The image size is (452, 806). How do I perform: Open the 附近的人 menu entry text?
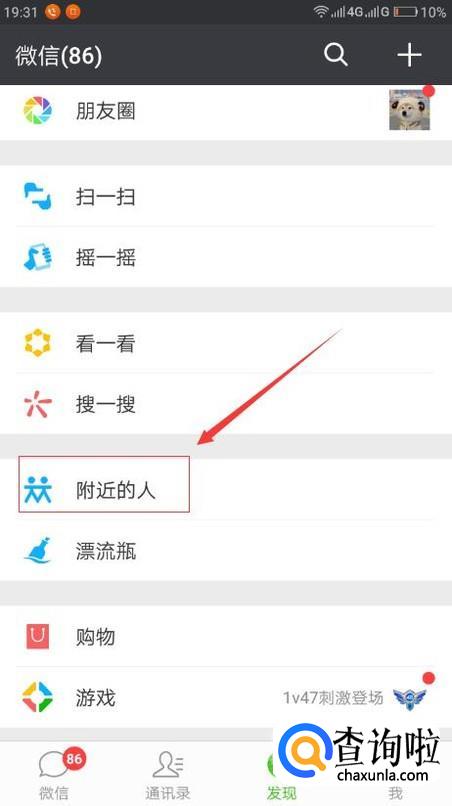tap(116, 490)
